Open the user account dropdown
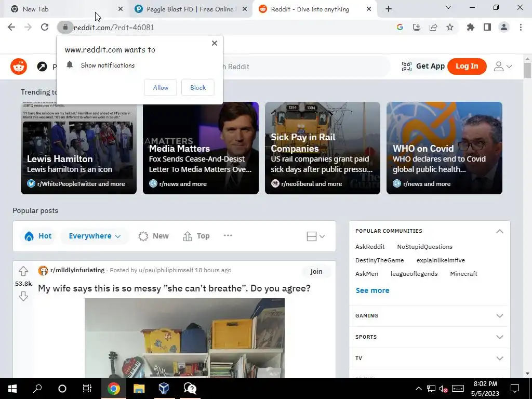 click(503, 66)
